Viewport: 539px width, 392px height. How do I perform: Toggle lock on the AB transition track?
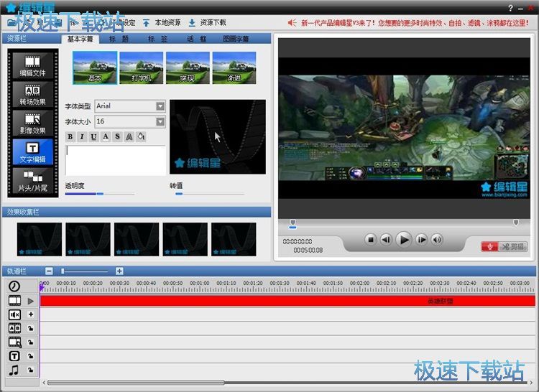tap(31, 328)
